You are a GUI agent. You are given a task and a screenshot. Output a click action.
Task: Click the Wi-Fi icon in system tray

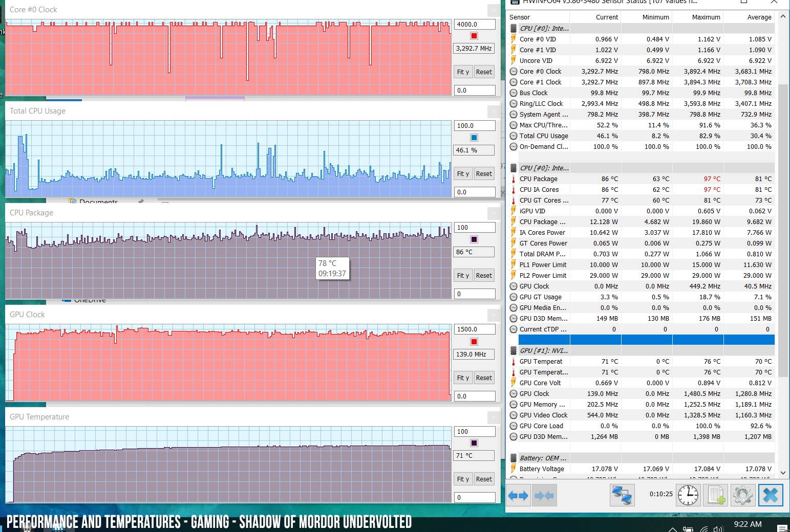(704, 529)
